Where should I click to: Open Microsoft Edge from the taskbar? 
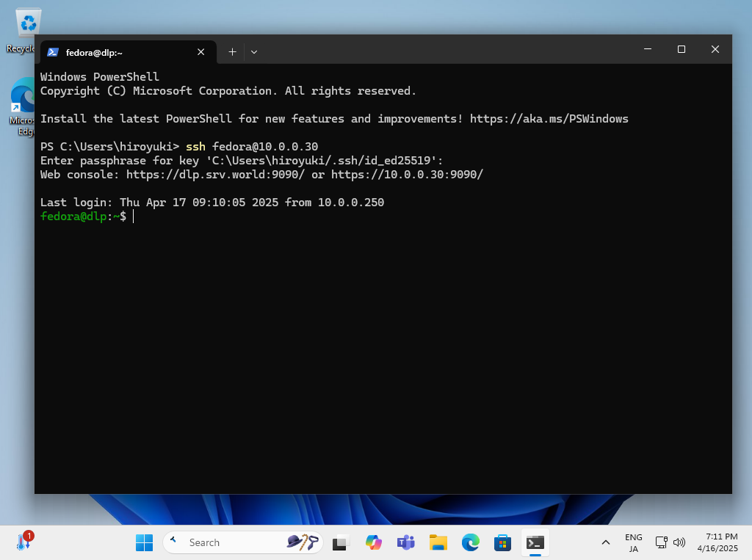click(471, 542)
